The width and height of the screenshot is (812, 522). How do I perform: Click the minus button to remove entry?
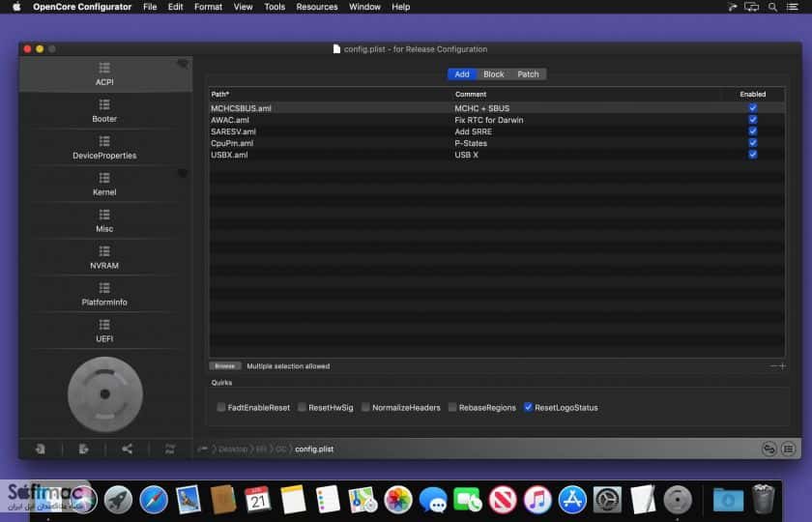773,366
